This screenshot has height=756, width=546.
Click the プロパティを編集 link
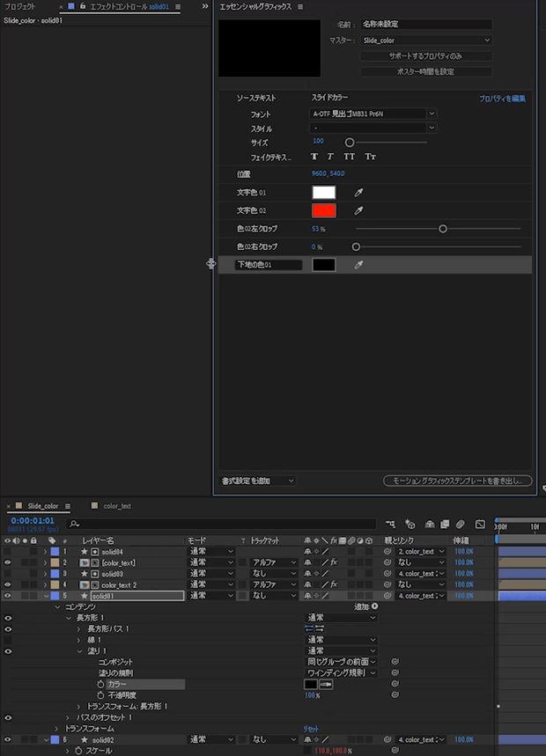point(502,99)
